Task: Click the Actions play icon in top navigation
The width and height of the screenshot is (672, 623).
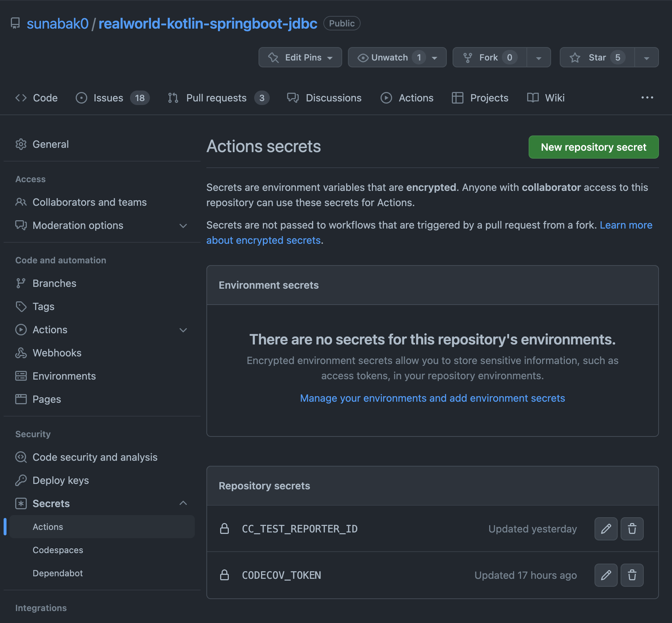Action: coord(386,97)
